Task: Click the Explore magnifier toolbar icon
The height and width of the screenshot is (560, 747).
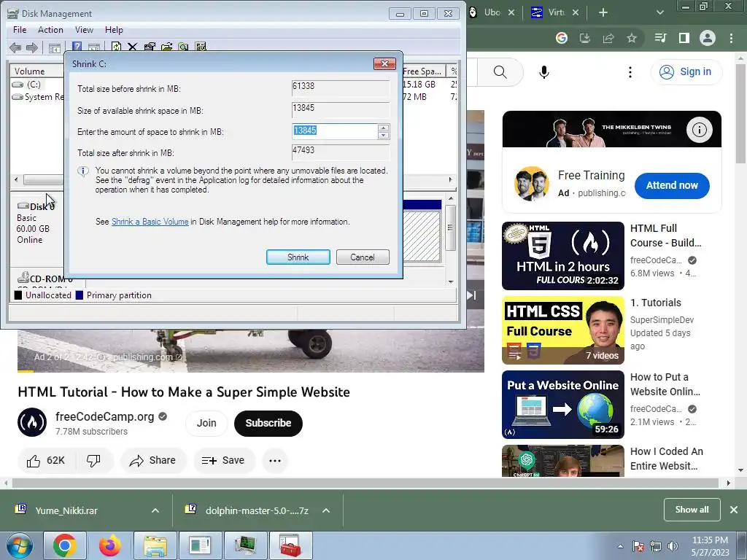Action: (183, 47)
